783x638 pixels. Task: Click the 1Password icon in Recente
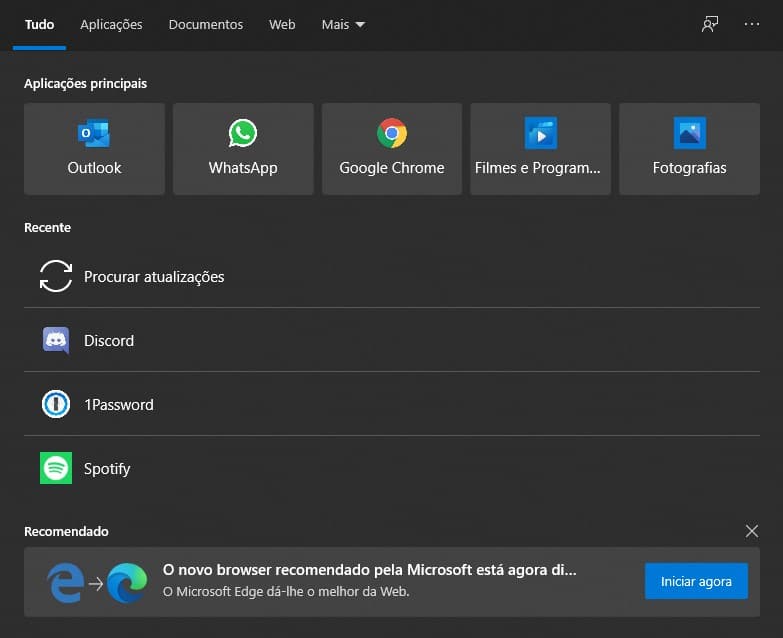coord(56,404)
